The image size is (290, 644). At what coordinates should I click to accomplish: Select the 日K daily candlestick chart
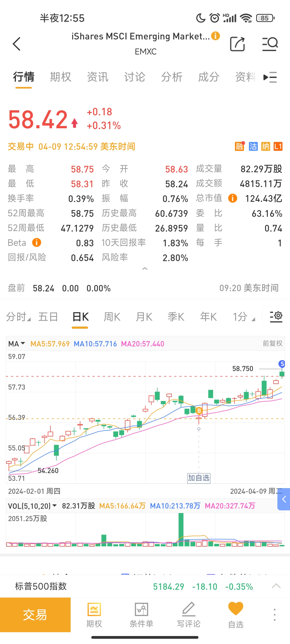click(80, 317)
